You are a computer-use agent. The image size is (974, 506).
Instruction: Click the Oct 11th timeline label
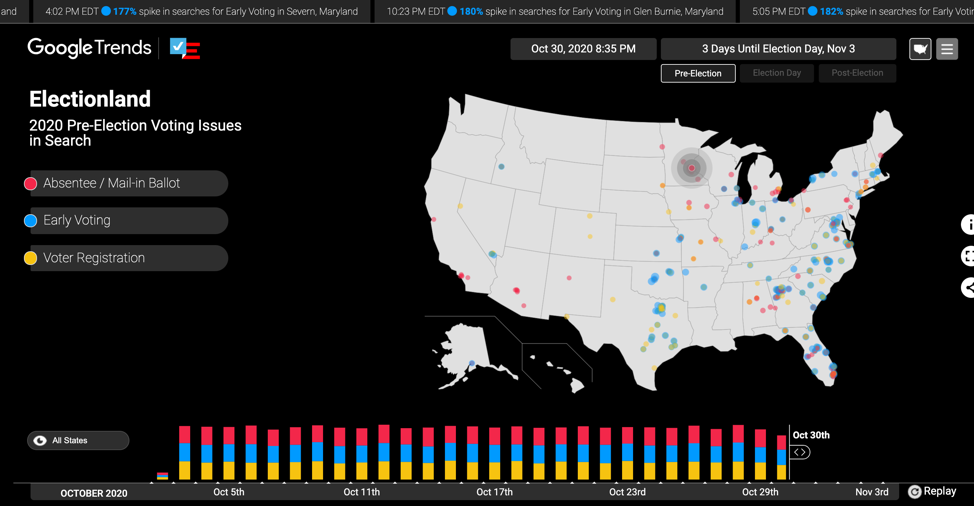pyautogui.click(x=362, y=492)
